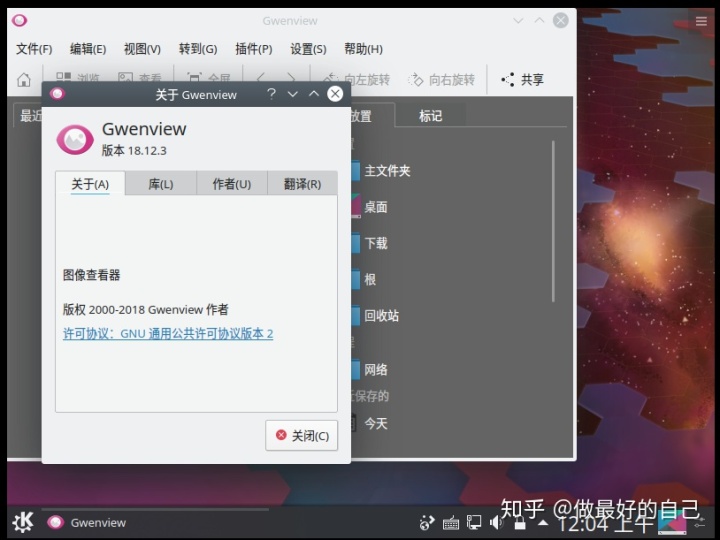Switch to the 翻译(R) tab
This screenshot has height=540, width=720.
pos(302,184)
